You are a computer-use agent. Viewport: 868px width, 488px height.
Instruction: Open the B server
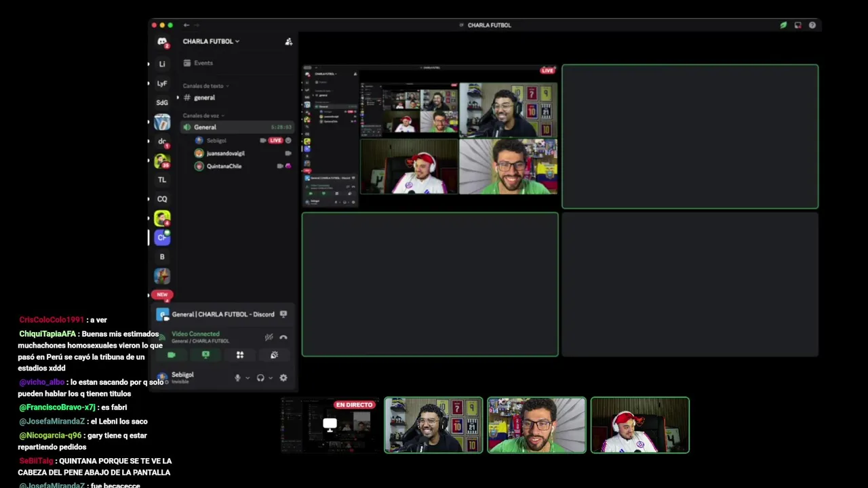coord(162,257)
